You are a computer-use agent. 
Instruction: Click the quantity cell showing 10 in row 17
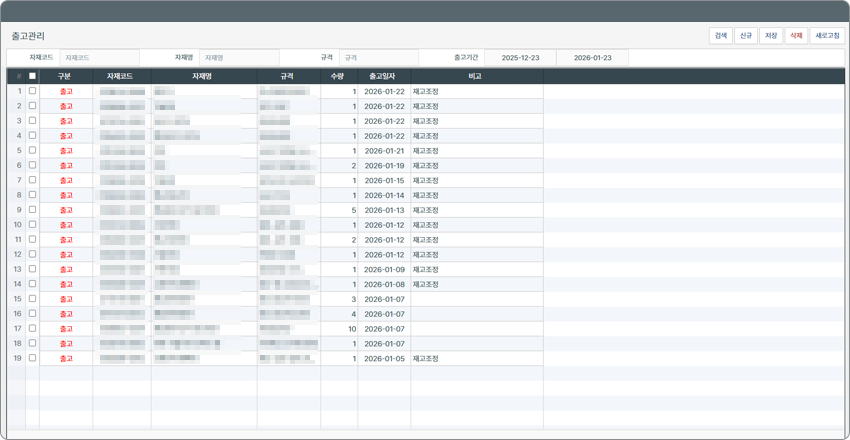[x=339, y=329]
